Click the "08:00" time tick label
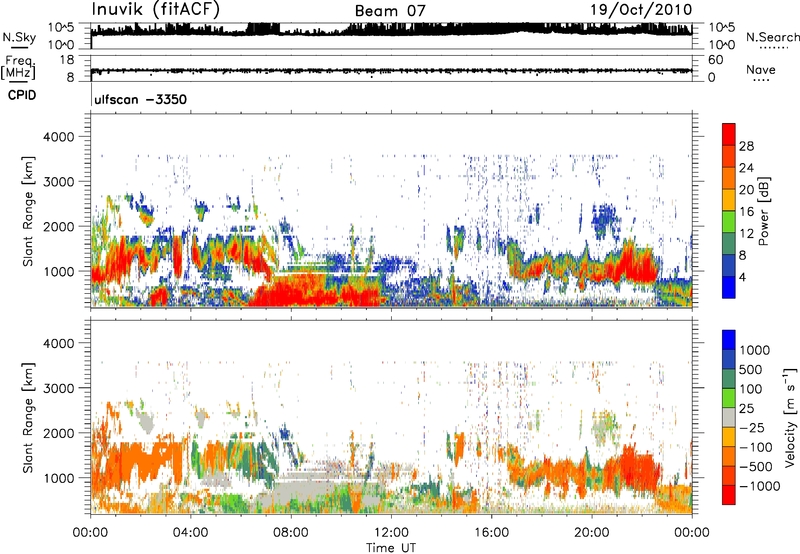This screenshot has width=800, height=554. [x=291, y=533]
